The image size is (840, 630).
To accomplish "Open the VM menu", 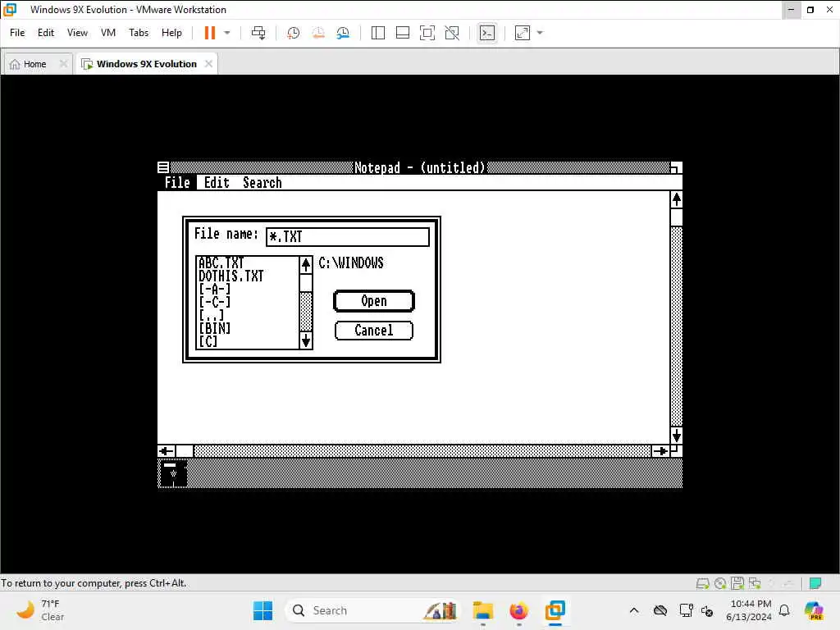I will 108,33.
